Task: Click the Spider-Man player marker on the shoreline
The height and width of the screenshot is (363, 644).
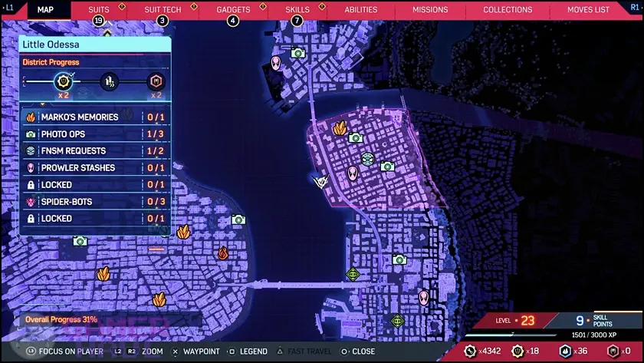Action: point(320,181)
